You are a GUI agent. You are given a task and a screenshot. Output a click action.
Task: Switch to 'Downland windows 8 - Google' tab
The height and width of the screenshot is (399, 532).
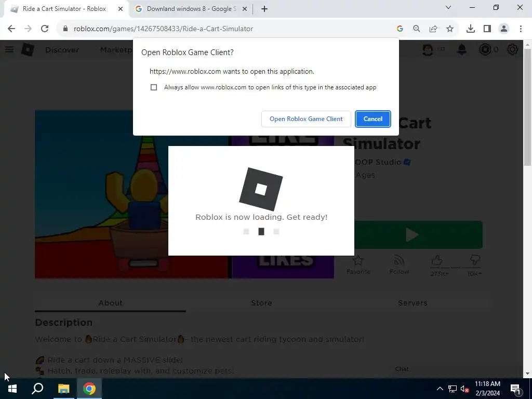[191, 9]
